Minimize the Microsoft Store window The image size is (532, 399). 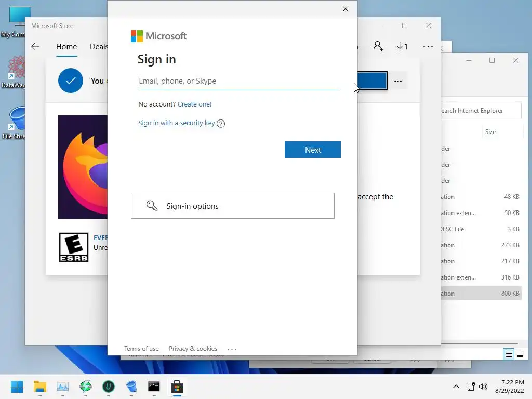pos(381,25)
